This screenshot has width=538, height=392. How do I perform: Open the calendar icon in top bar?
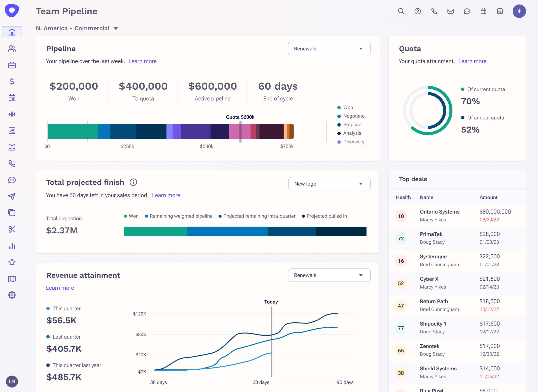(483, 11)
